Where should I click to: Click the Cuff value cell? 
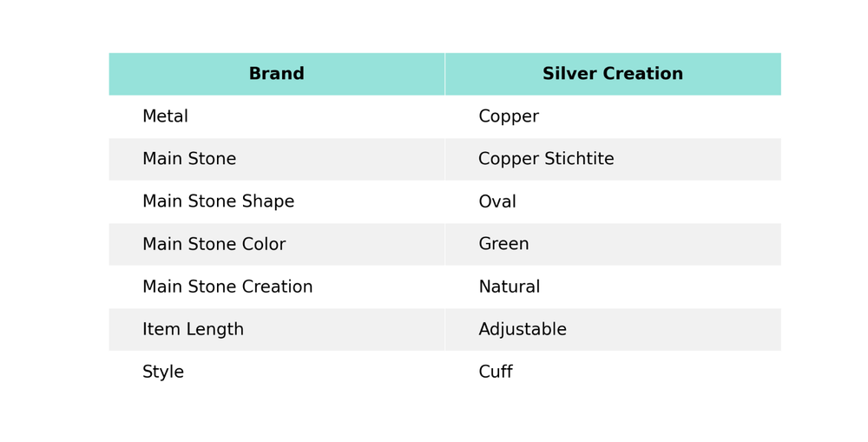coord(496,372)
